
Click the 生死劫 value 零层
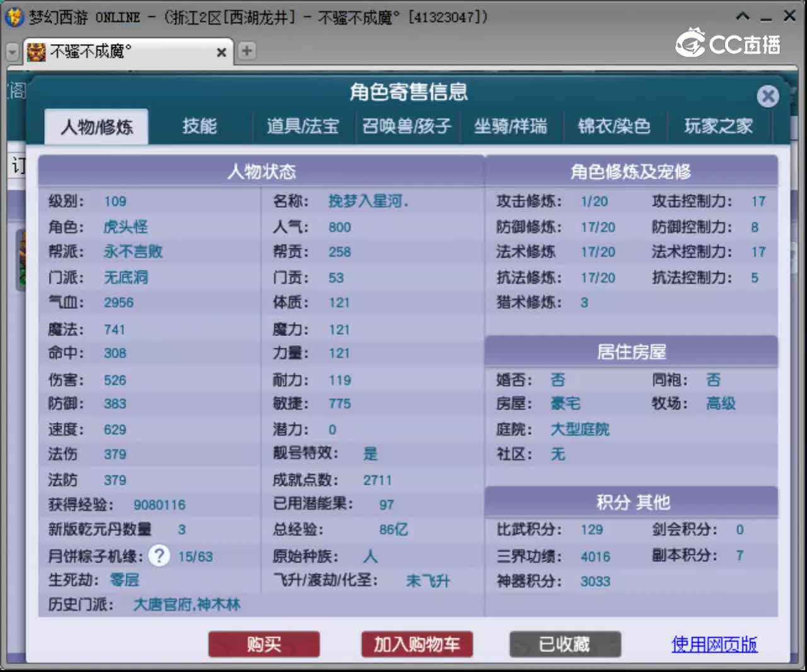point(124,580)
